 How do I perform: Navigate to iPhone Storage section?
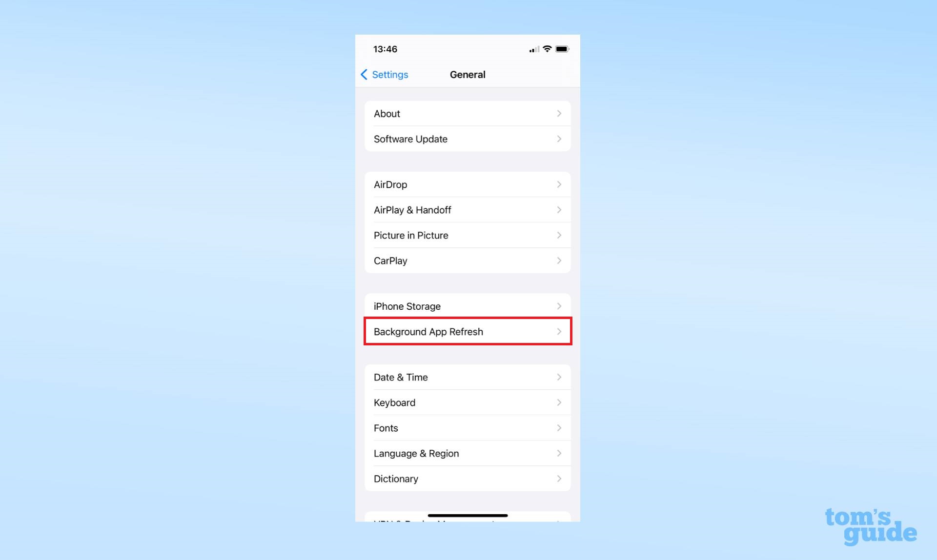(x=467, y=306)
